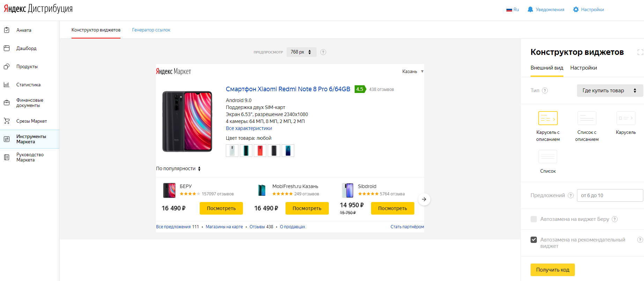
Task: Click the fullscreen expand icon in constructor panel
Action: pyautogui.click(x=640, y=52)
